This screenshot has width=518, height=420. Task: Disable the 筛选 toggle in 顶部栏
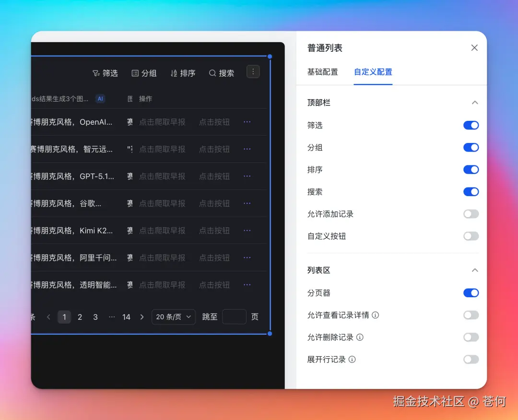pyautogui.click(x=471, y=125)
